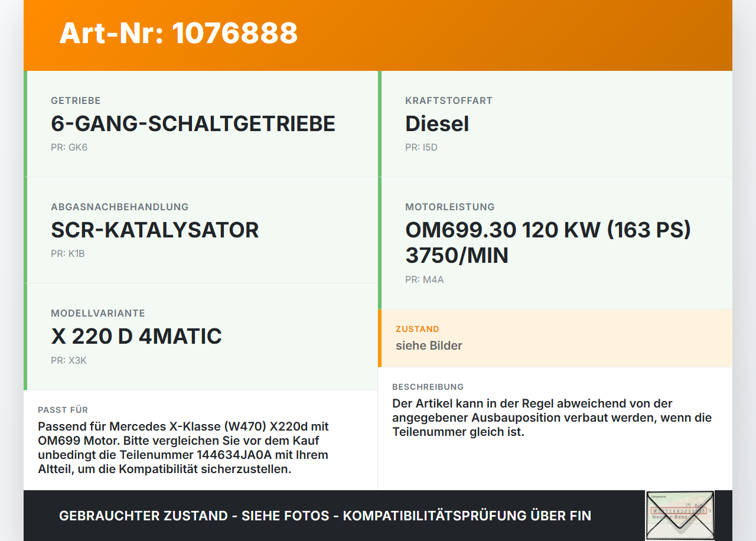
Task: Click the PR: X3K code
Action: 69,360
